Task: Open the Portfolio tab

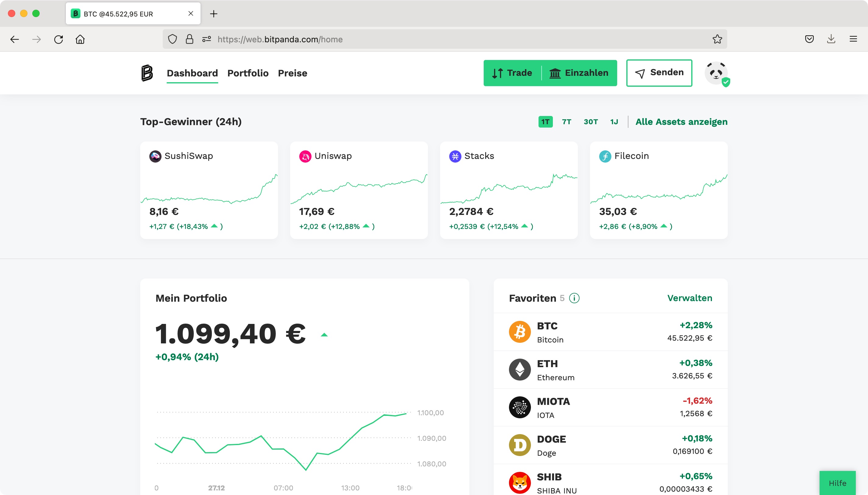Action: point(248,73)
